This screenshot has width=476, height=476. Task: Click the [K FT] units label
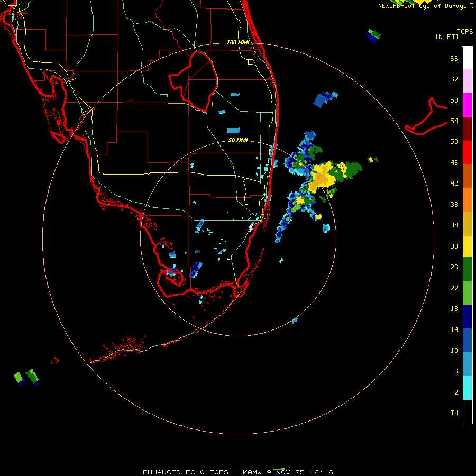(x=447, y=37)
